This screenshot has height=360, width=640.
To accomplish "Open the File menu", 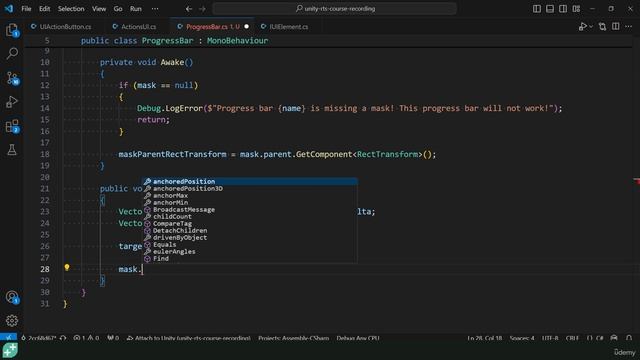I will click(x=26, y=9).
